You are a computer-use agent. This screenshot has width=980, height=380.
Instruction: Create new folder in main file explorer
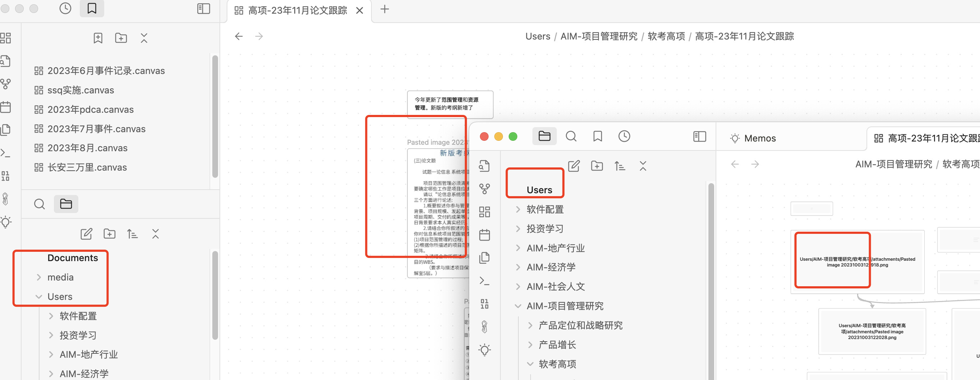click(110, 233)
